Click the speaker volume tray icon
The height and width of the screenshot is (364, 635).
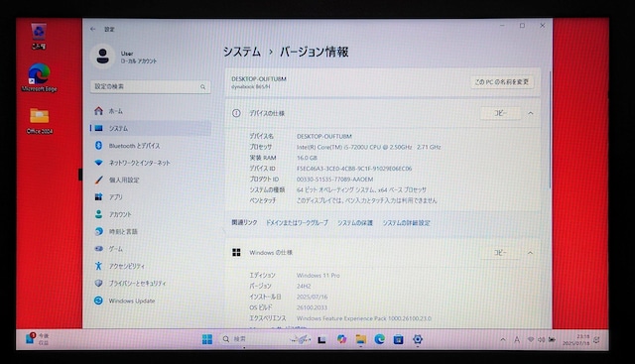coord(541,340)
